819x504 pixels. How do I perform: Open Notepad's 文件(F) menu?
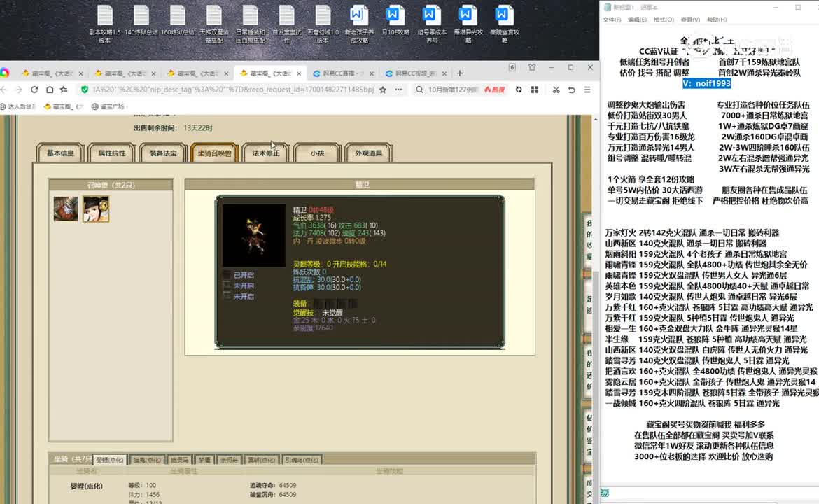[x=612, y=20]
